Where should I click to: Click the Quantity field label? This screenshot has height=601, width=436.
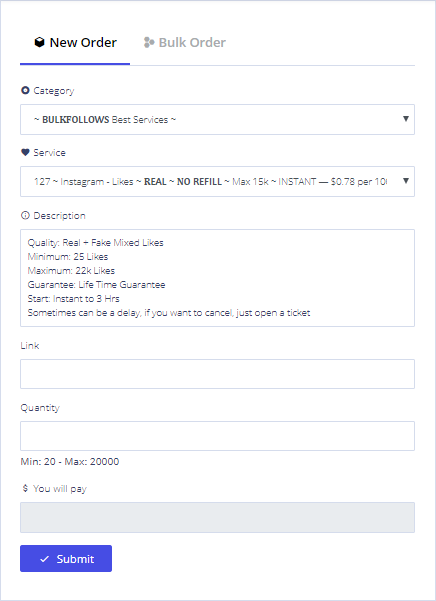coord(40,408)
